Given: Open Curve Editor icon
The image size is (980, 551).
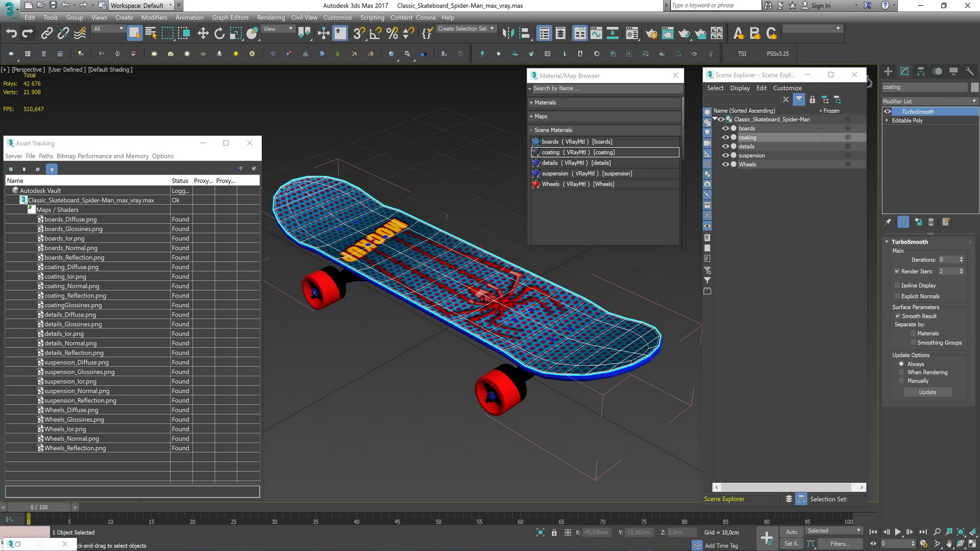Looking at the screenshot, I should point(596,34).
